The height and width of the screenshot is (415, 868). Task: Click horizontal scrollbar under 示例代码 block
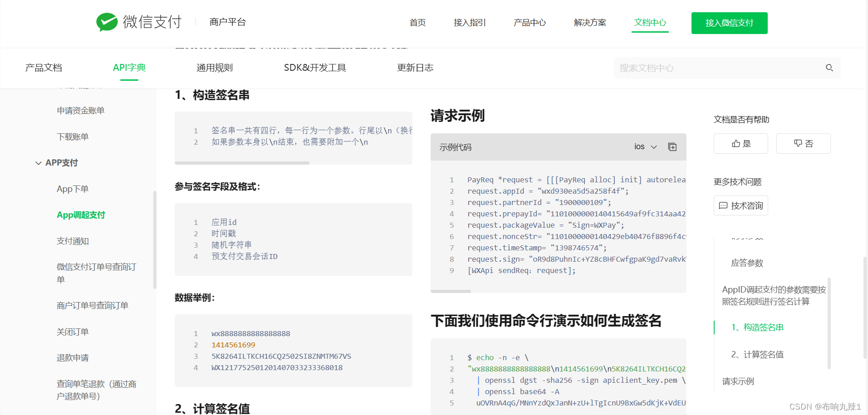pos(451,291)
